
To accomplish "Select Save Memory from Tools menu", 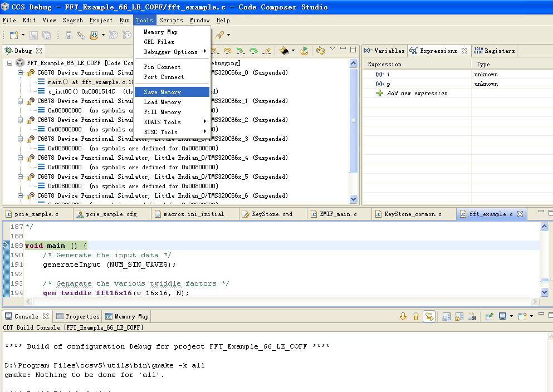I will (162, 92).
